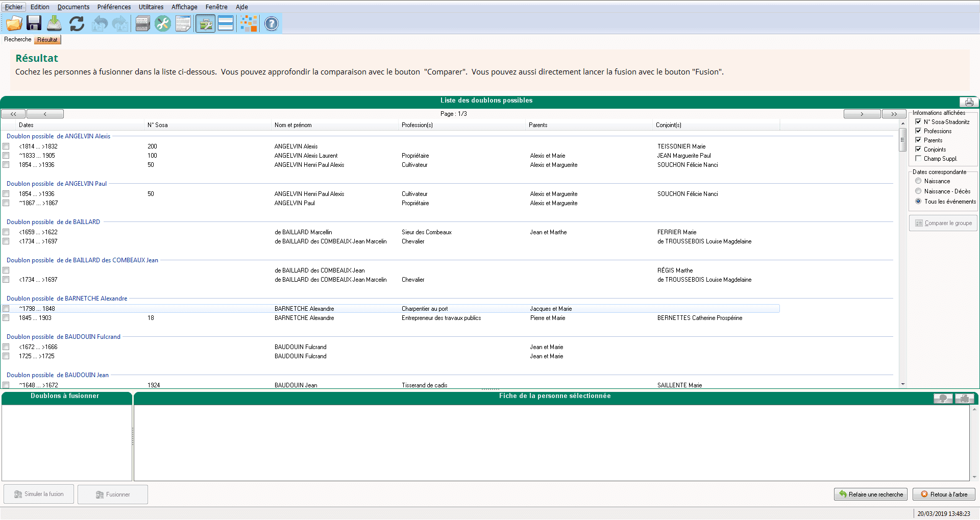The height and width of the screenshot is (520, 980).
Task: Select row with conjoint RÉGIS Marthe
Action: (x=390, y=270)
